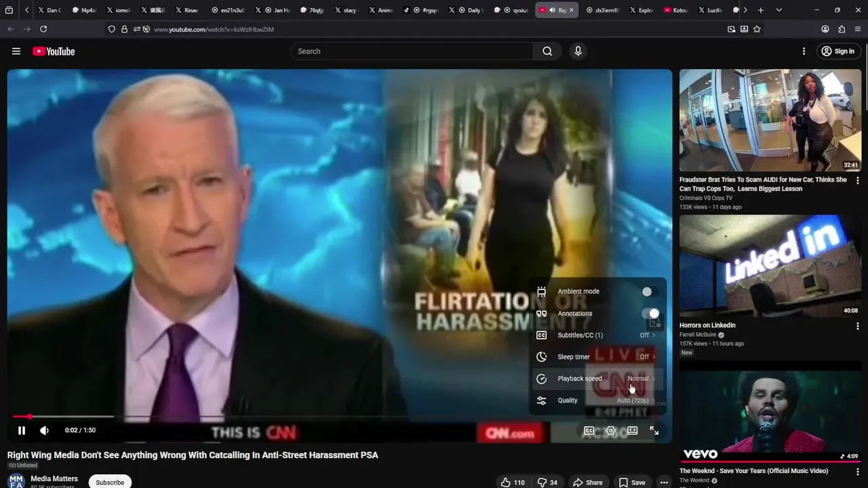Screen dimensions: 868x488
Task: Open Media Matters channel name link
Action: (54, 479)
